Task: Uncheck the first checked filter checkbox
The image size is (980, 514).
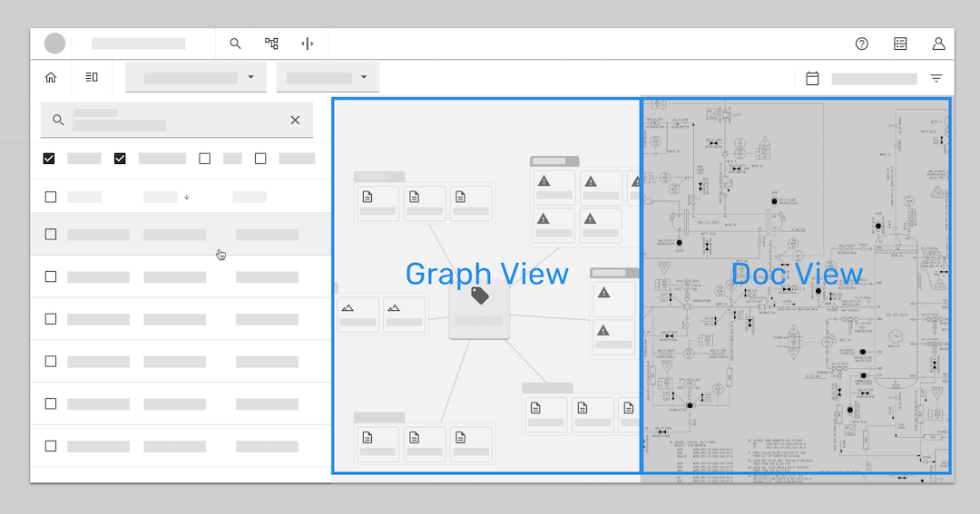Action: coord(49,159)
